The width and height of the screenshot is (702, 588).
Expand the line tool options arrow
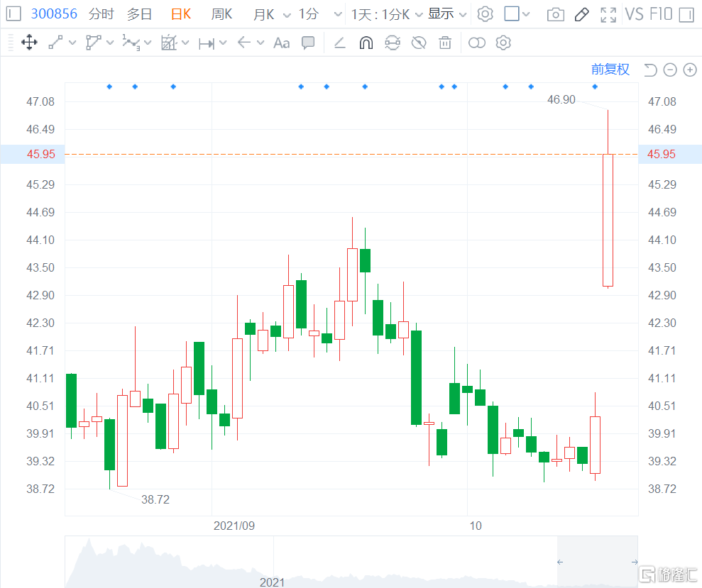[x=72, y=43]
